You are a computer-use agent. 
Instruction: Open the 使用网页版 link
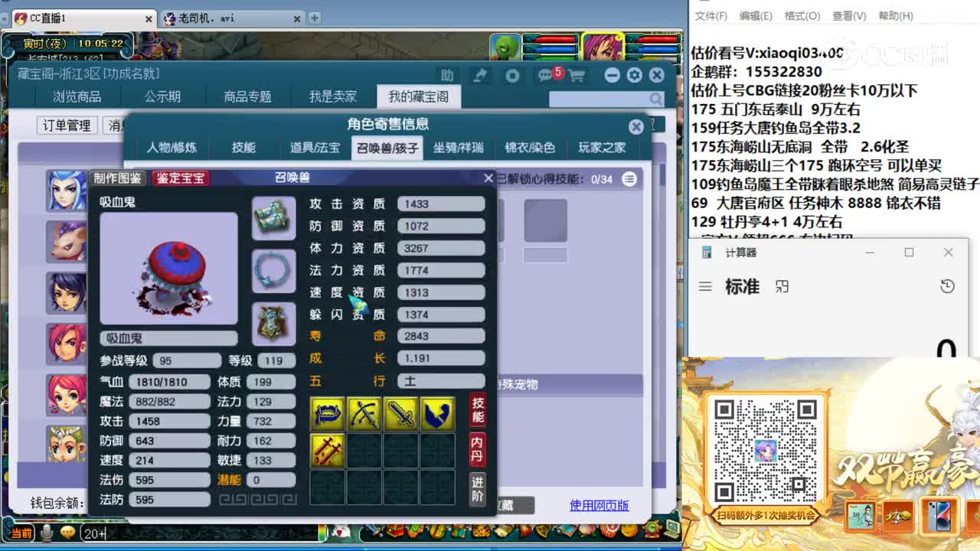pos(599,505)
